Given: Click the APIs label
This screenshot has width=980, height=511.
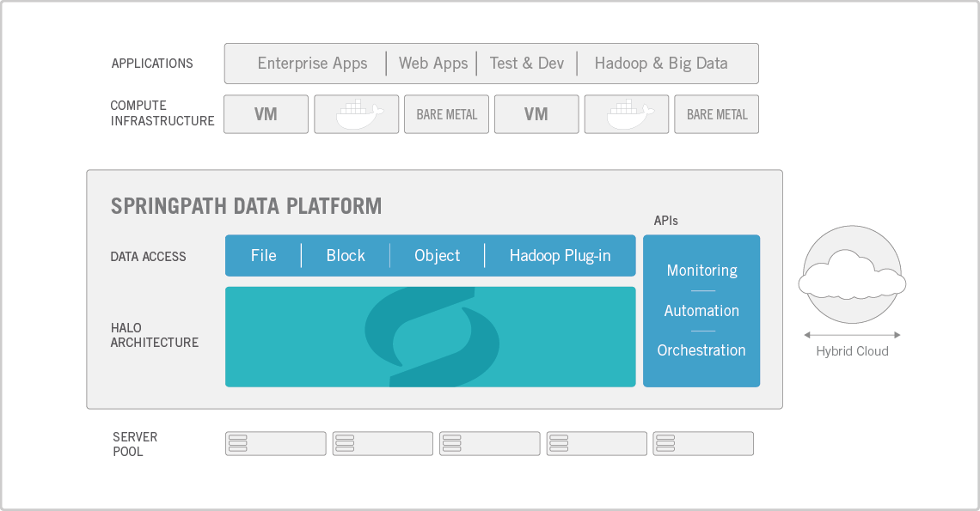Looking at the screenshot, I should pos(665,221).
